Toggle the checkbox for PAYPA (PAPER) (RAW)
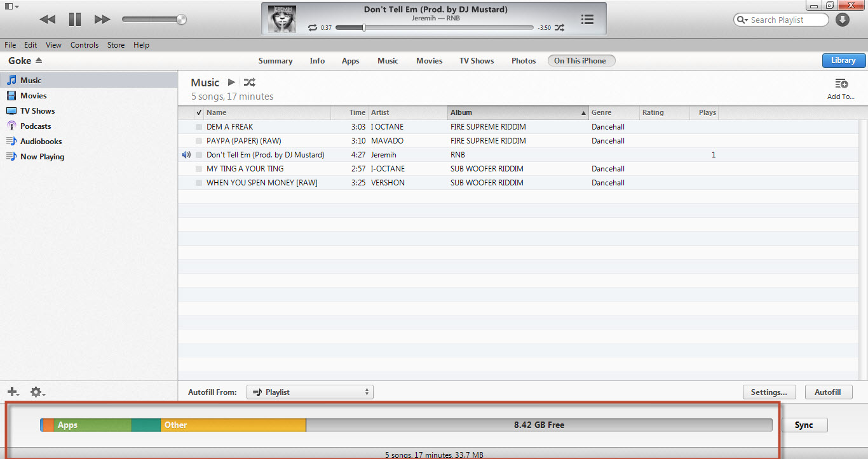This screenshot has width=868, height=459. pyautogui.click(x=199, y=141)
